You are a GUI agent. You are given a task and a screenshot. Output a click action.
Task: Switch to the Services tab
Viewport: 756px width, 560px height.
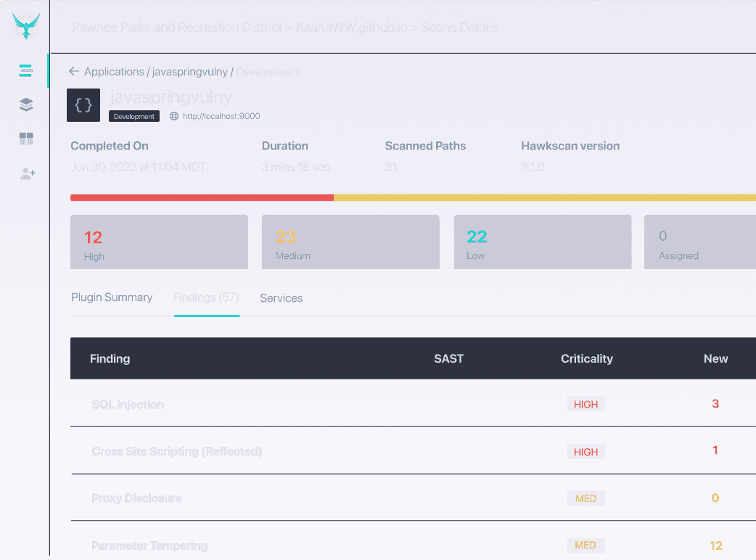tap(282, 298)
